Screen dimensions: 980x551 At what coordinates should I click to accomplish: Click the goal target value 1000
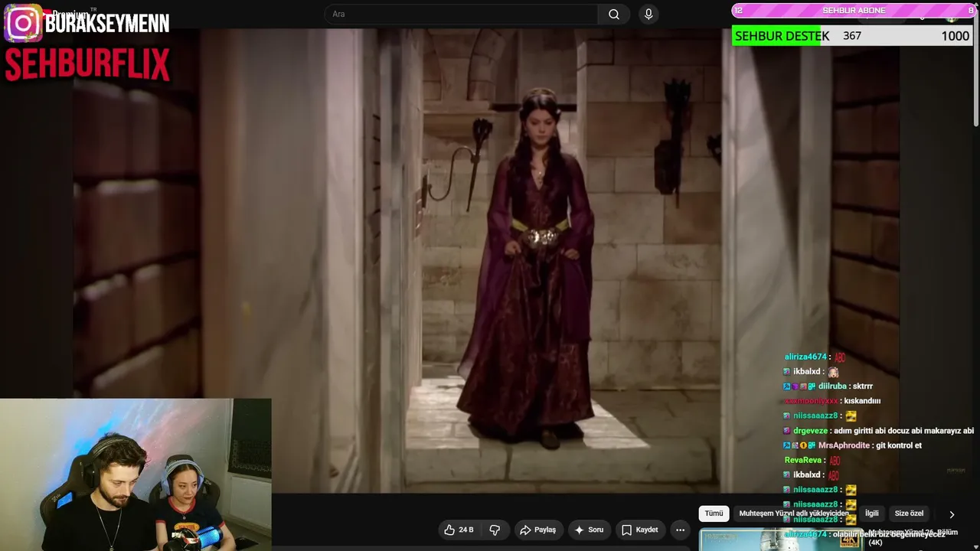click(x=955, y=36)
